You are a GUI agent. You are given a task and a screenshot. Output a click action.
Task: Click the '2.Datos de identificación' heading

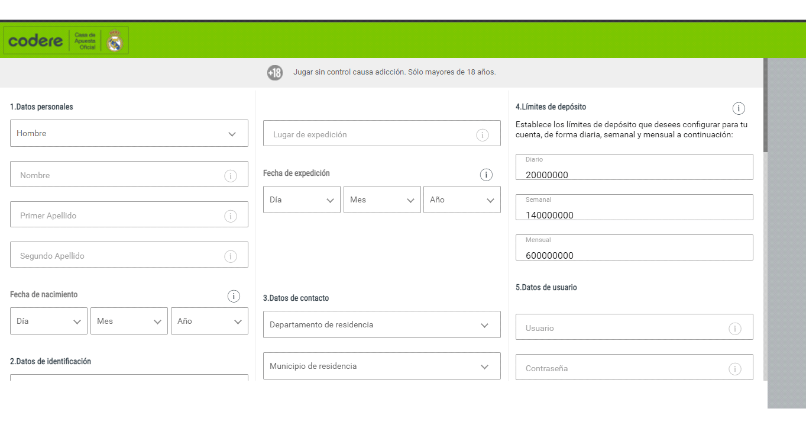click(x=50, y=361)
